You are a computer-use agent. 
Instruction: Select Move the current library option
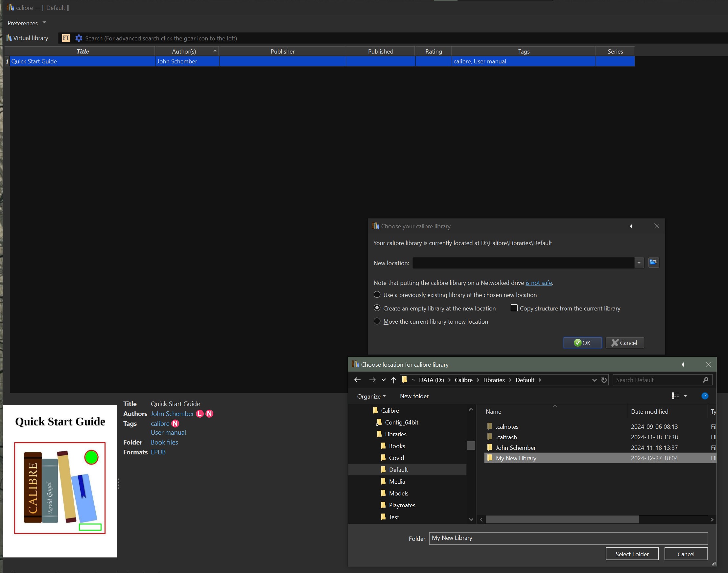[377, 321]
